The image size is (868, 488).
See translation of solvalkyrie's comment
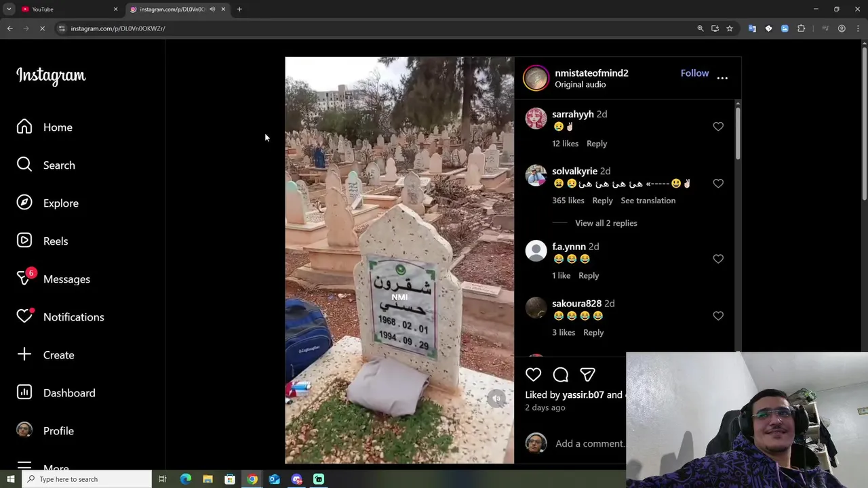point(648,201)
